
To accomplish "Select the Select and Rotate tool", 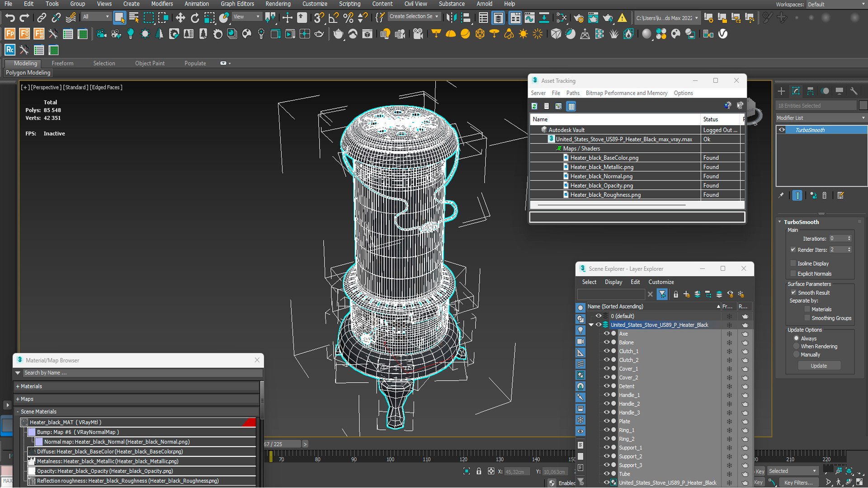I will 195,18.
